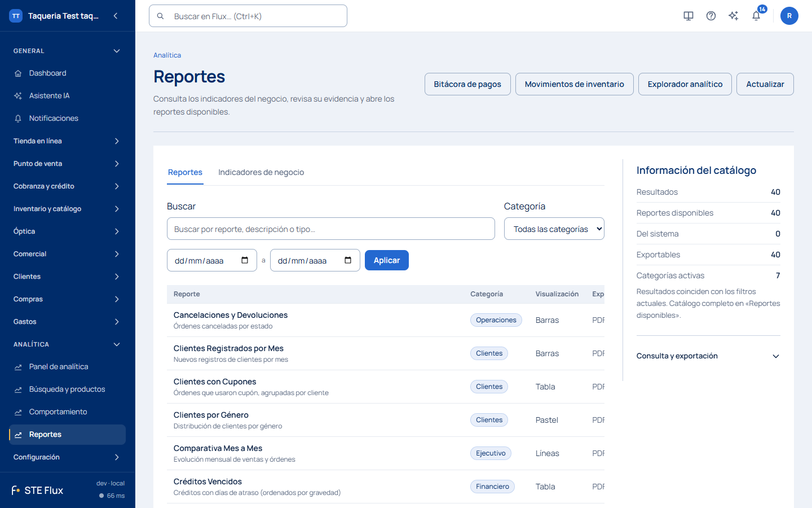Image resolution: width=812 pixels, height=508 pixels.
Task: Click the Búsqueda y productos chart icon
Action: pos(18,389)
